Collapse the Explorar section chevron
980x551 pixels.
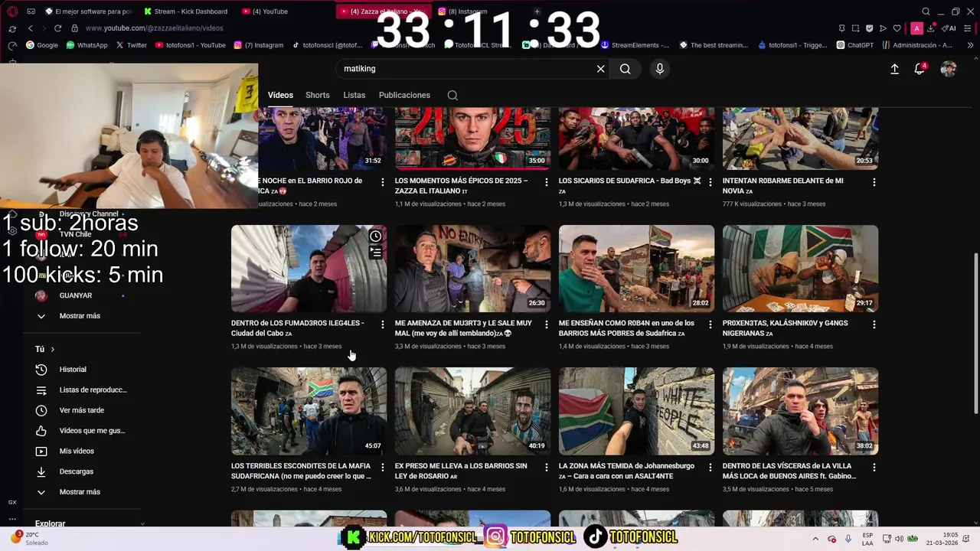click(x=142, y=524)
